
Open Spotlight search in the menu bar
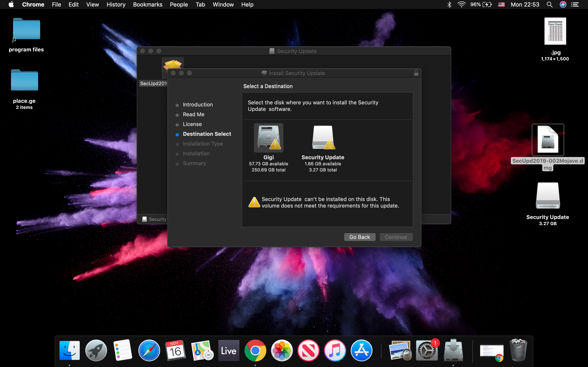(550, 5)
